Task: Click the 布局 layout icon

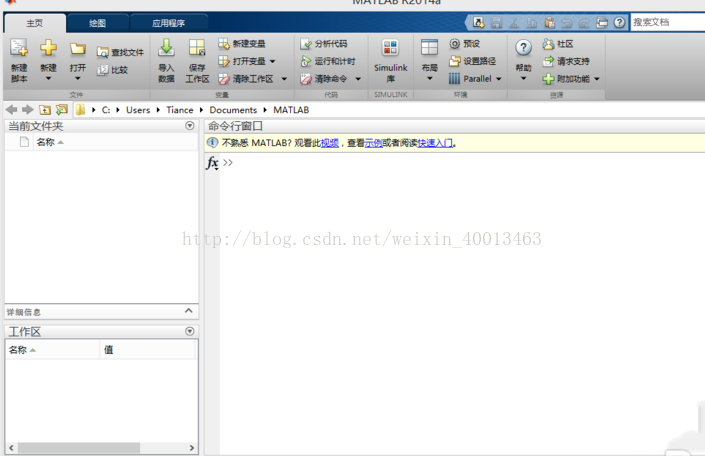Action: tap(429, 47)
